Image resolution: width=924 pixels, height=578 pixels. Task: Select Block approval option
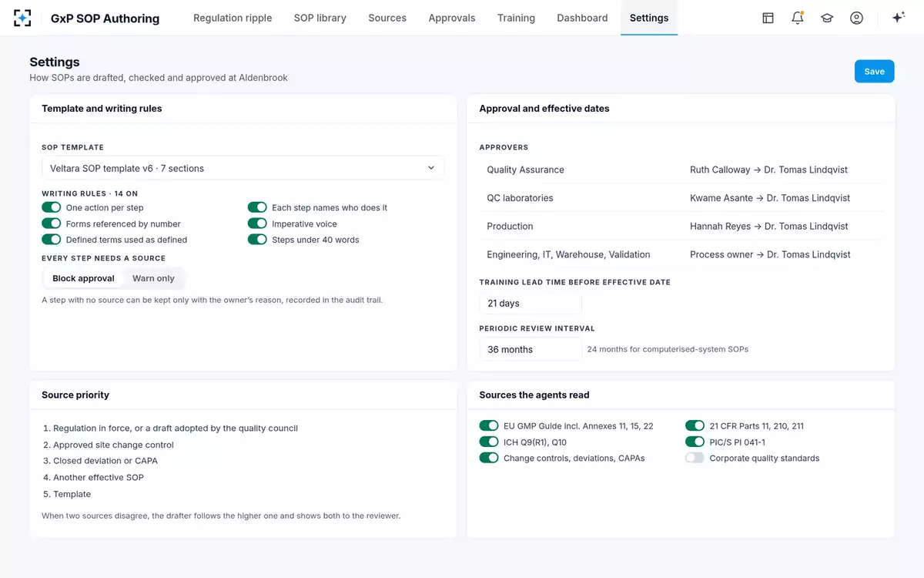(83, 278)
